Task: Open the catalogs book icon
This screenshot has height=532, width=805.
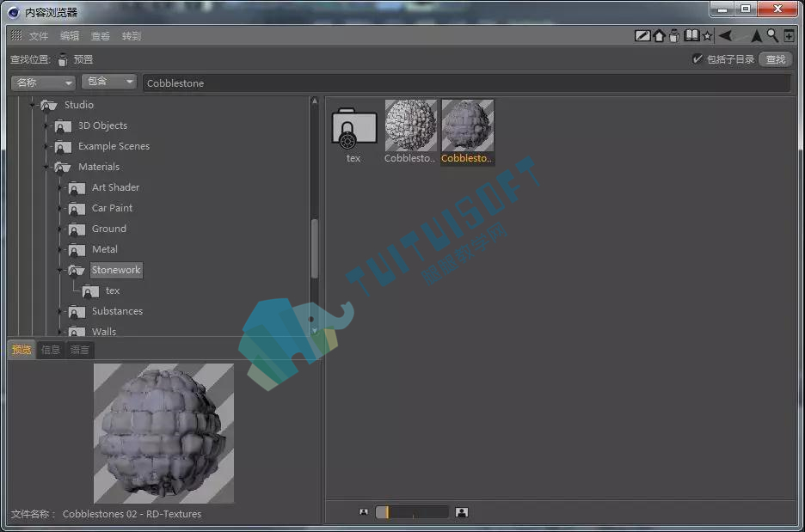Action: [691, 35]
